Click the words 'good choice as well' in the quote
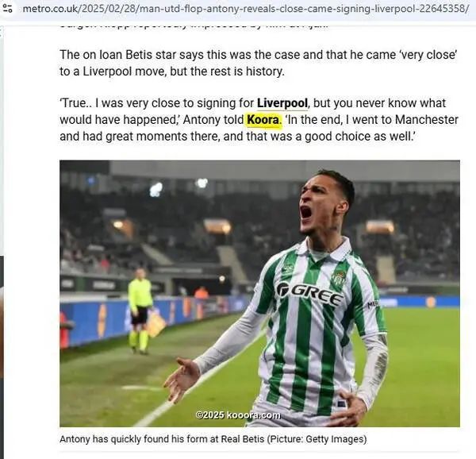Image resolution: width=476 pixels, height=459 pixels. point(359,137)
